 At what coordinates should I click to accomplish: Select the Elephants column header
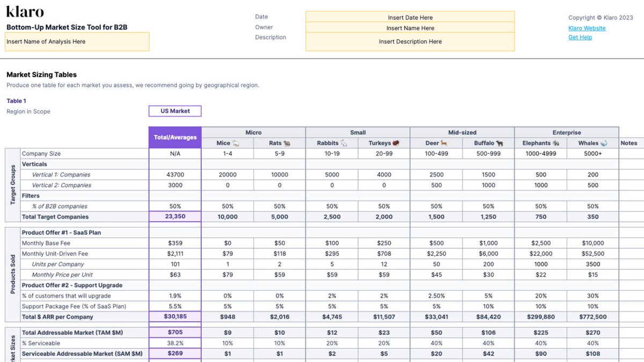(540, 143)
